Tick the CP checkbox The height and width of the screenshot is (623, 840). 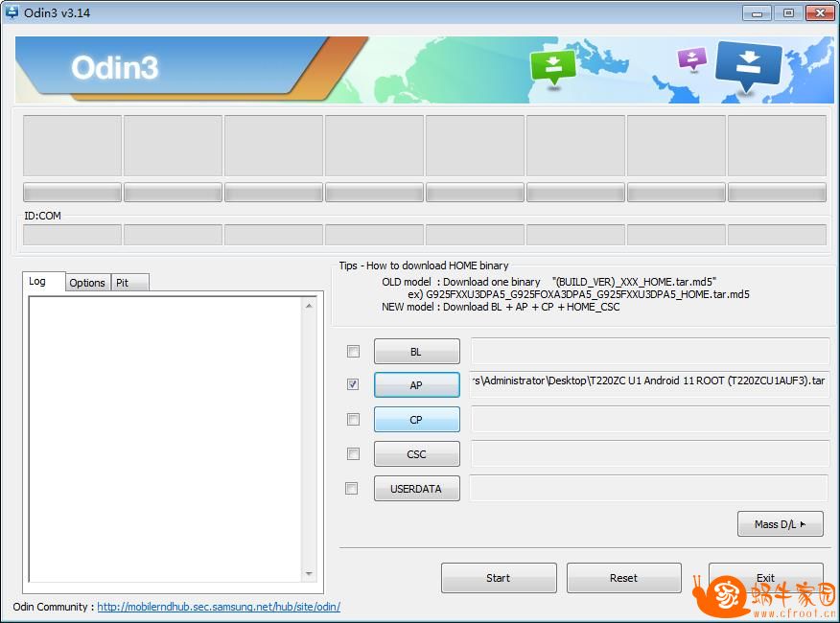353,419
